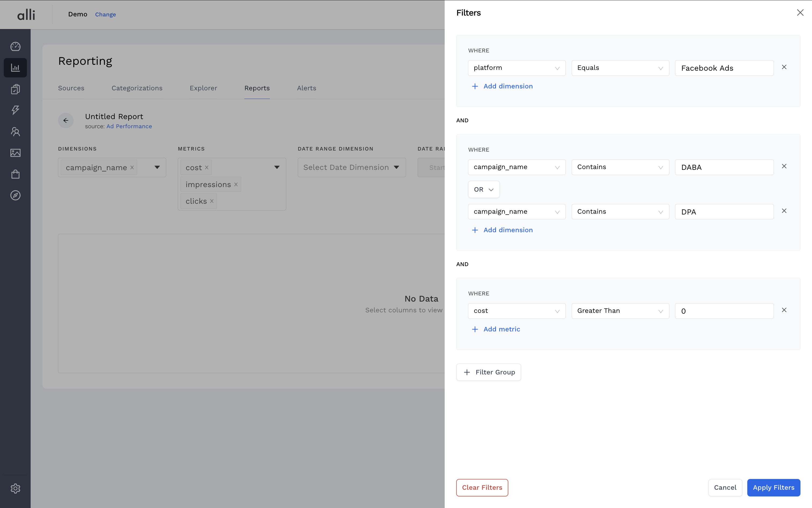Open the Reporting bar chart sidebar icon
Viewport: 812px width, 508px height.
tap(15, 67)
